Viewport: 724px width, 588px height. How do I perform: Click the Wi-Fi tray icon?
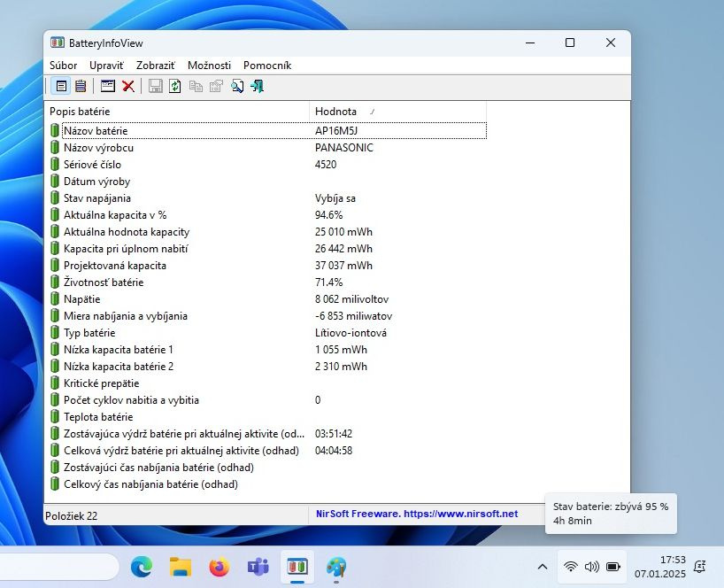571,567
